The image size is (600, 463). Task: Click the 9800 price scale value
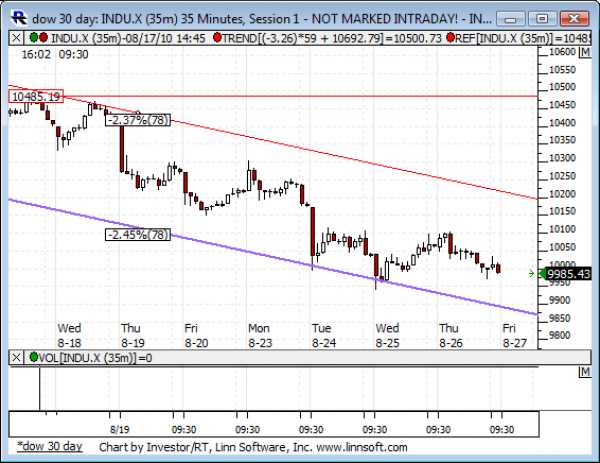(x=560, y=335)
